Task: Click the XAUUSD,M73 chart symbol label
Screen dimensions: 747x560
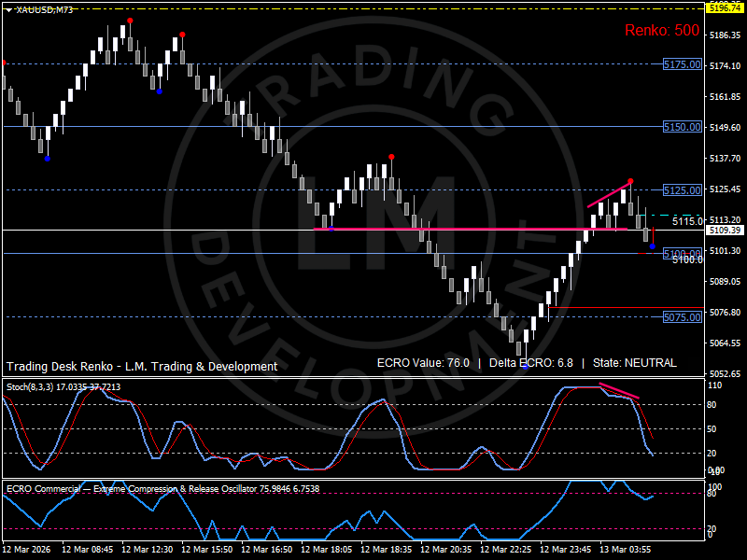Action: (44, 9)
